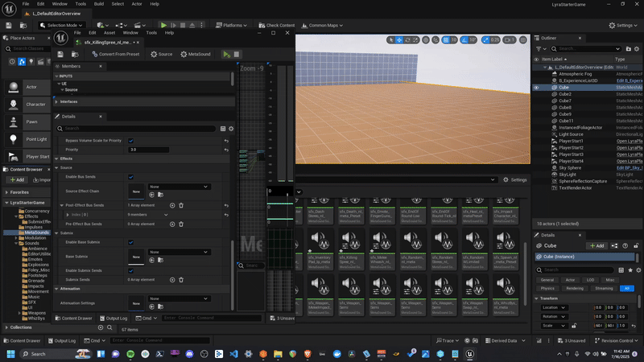Play the MetaSound in the editor toolbar
Screen dimensions: 644x362
[226, 54]
